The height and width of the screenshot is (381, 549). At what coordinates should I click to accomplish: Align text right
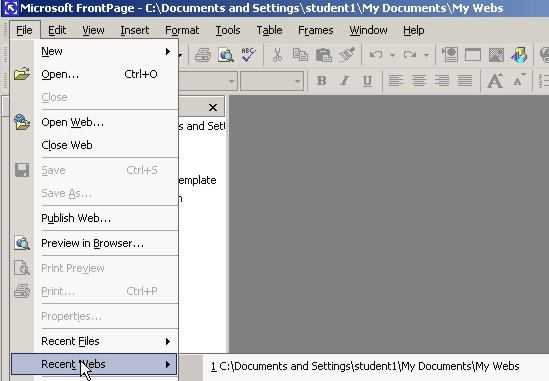click(x=442, y=81)
